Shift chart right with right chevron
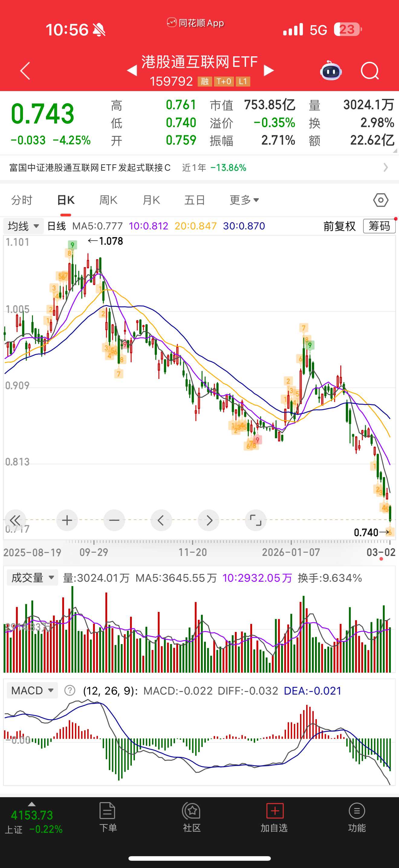The width and height of the screenshot is (399, 868). pos(209,520)
